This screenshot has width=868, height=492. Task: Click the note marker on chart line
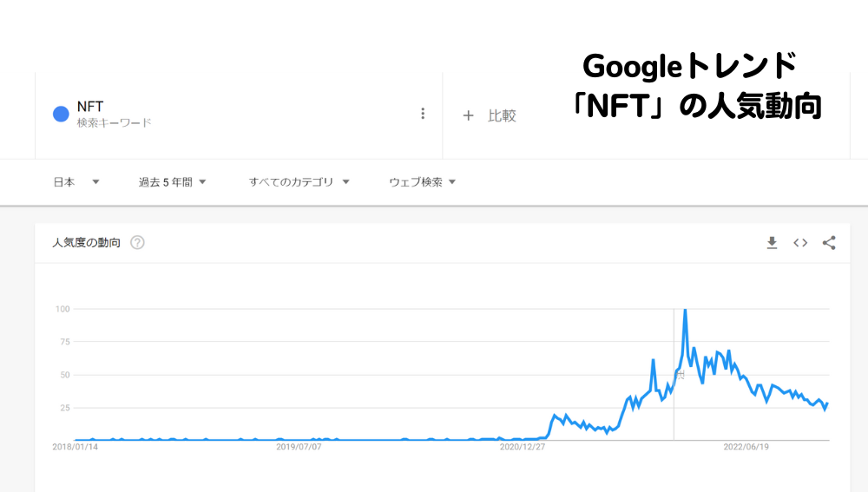[681, 375]
